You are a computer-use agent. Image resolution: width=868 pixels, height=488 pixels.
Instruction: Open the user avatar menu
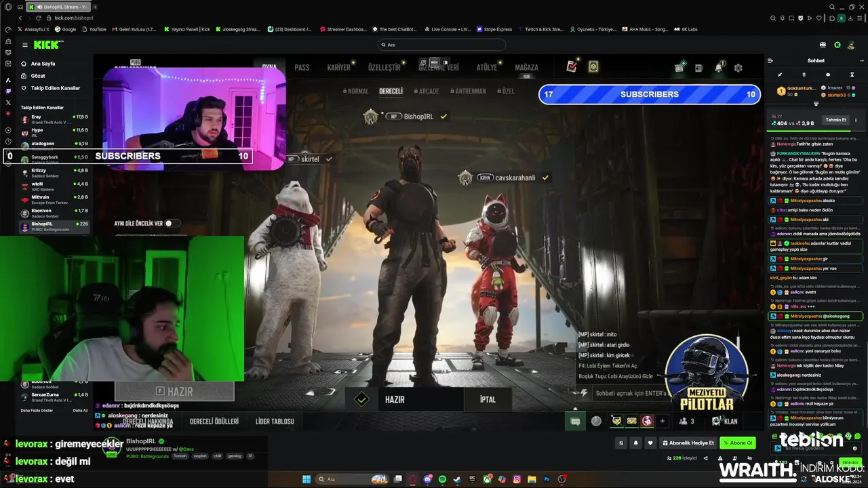pos(852,45)
